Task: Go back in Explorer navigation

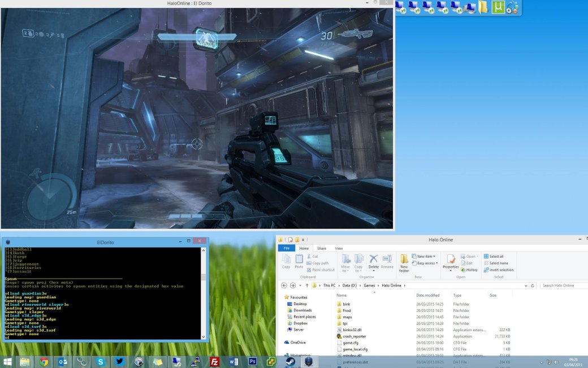Action: [x=284, y=285]
